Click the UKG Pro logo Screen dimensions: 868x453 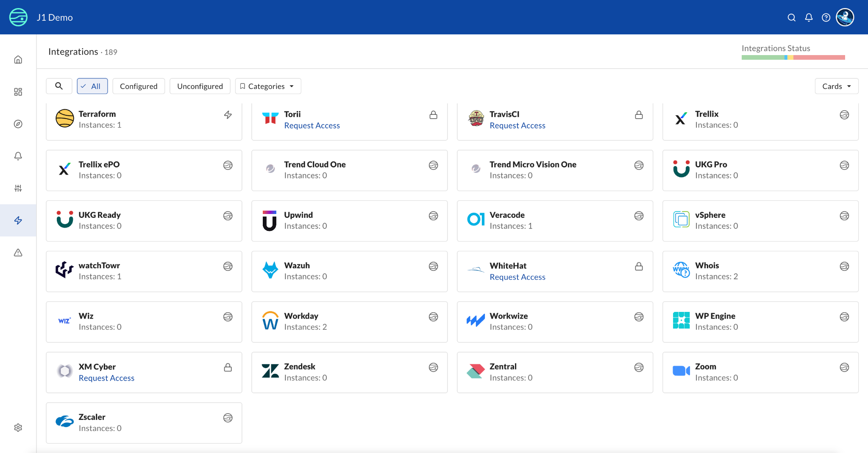pos(681,169)
